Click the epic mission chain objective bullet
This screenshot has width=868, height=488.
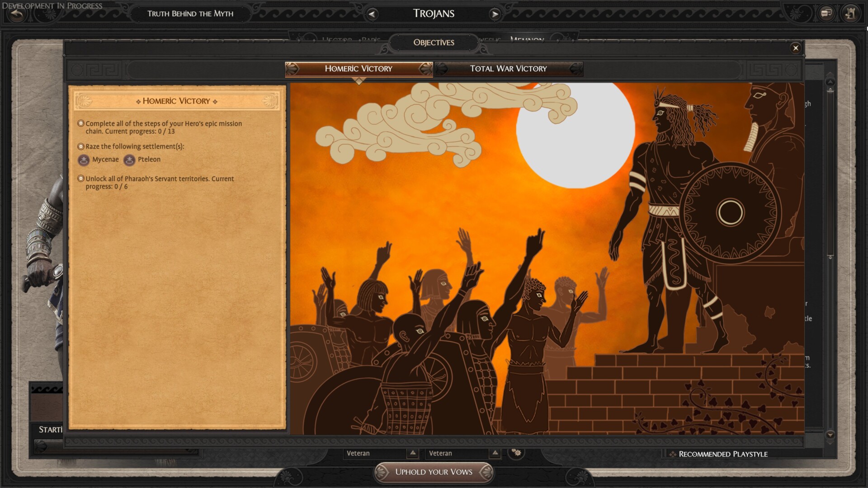(x=81, y=123)
